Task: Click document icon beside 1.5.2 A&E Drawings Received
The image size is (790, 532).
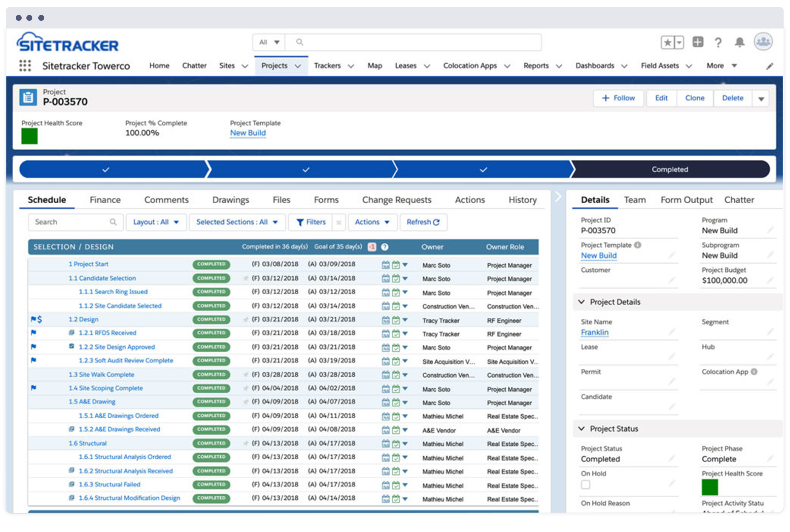Action: 72,429
